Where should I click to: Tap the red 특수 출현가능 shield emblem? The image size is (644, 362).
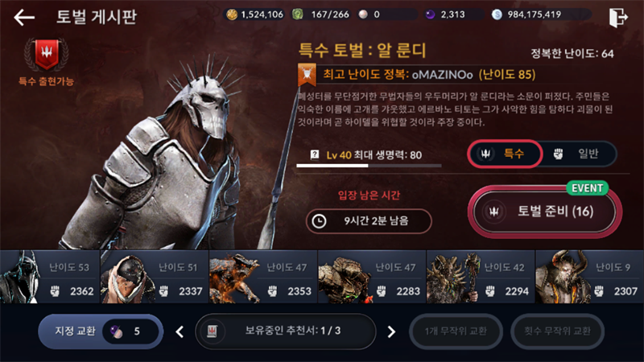(x=46, y=55)
